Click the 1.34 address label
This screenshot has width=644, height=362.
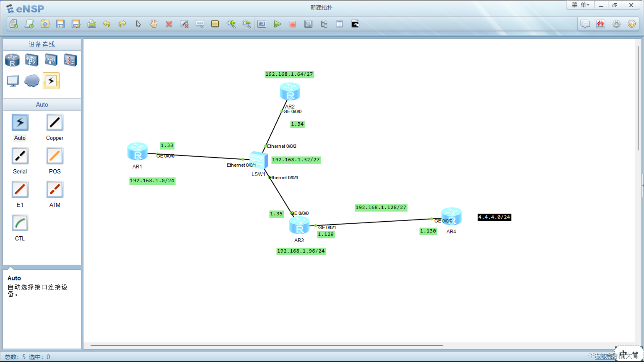[x=297, y=124]
